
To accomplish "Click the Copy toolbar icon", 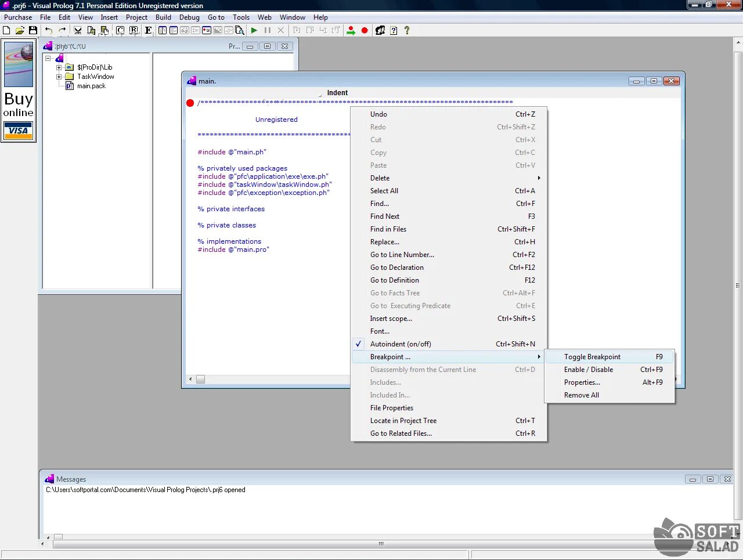I will click(x=91, y=30).
